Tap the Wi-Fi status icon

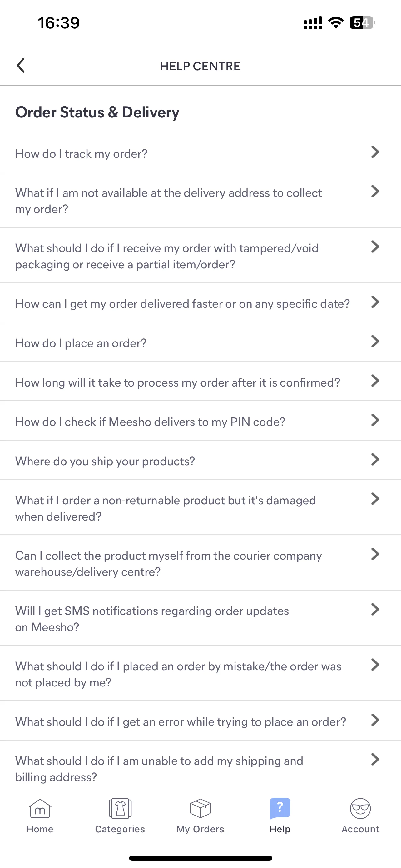click(x=336, y=23)
